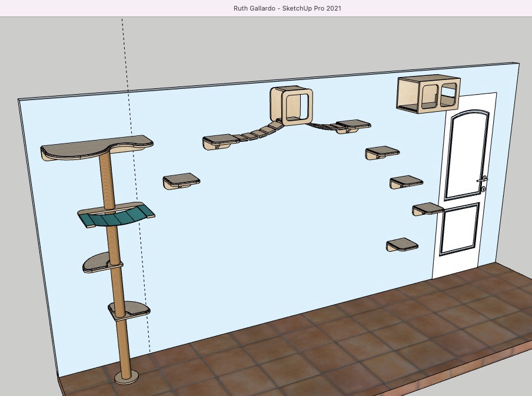Click the single wall shelf left of the bridge
532x396 pixels.
coord(181,181)
